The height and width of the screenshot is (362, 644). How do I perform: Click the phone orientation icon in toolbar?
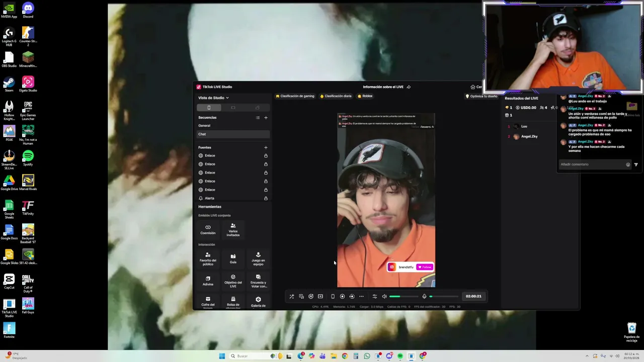pyautogui.click(x=333, y=296)
